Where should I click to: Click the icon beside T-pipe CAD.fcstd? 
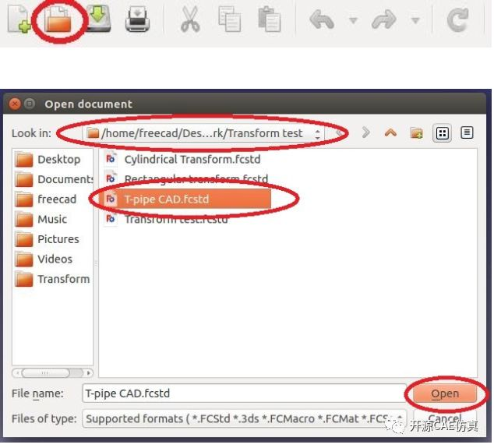tap(111, 199)
